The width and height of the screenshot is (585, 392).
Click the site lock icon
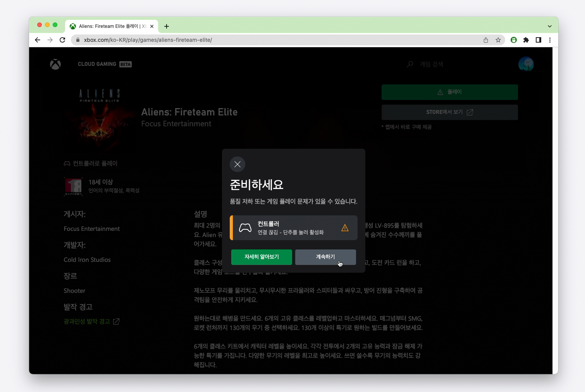[x=78, y=40]
